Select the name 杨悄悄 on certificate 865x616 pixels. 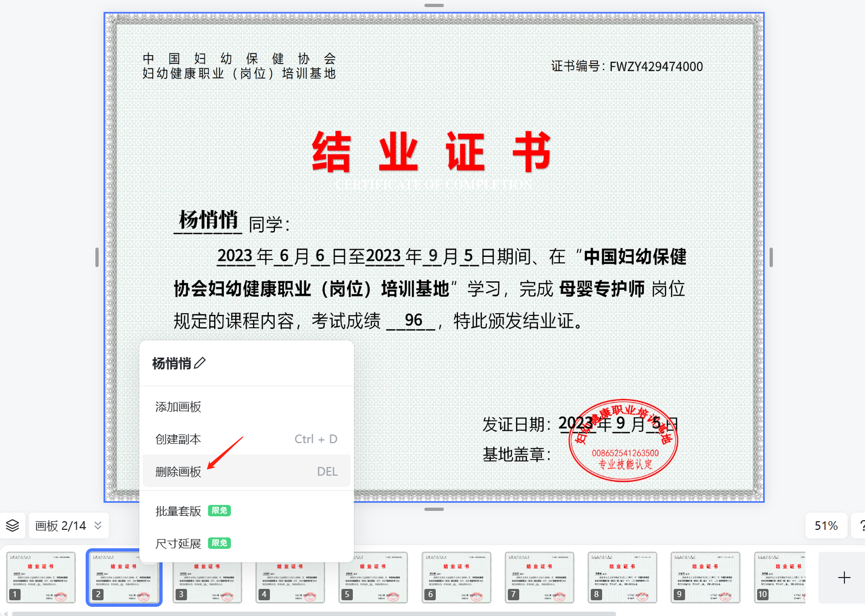(208, 220)
